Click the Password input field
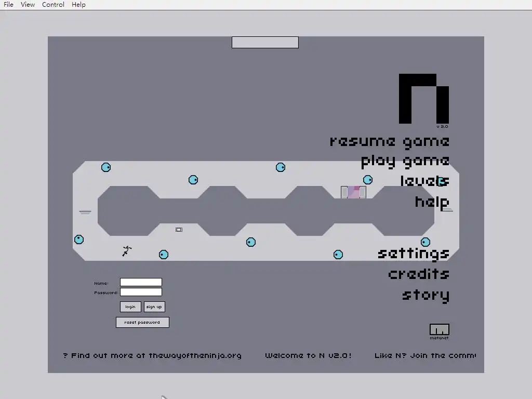532x399 pixels. [141, 292]
